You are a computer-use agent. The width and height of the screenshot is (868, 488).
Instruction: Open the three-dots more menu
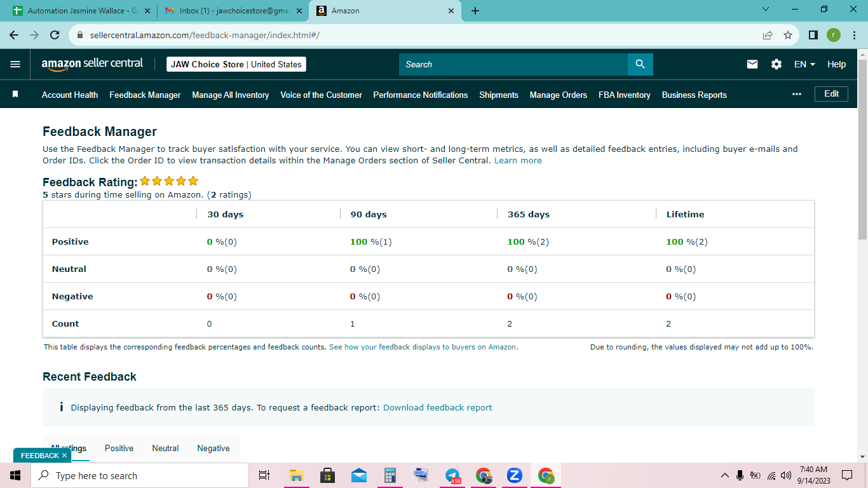click(797, 94)
